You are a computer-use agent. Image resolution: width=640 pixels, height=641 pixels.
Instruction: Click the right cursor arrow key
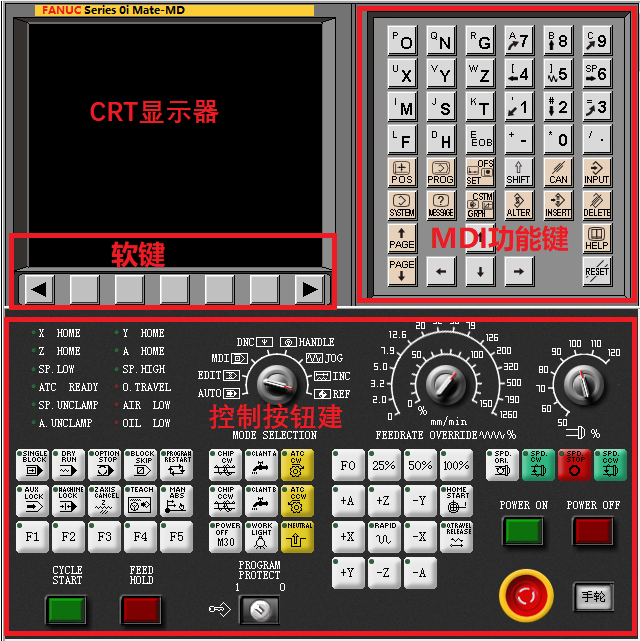click(x=519, y=271)
